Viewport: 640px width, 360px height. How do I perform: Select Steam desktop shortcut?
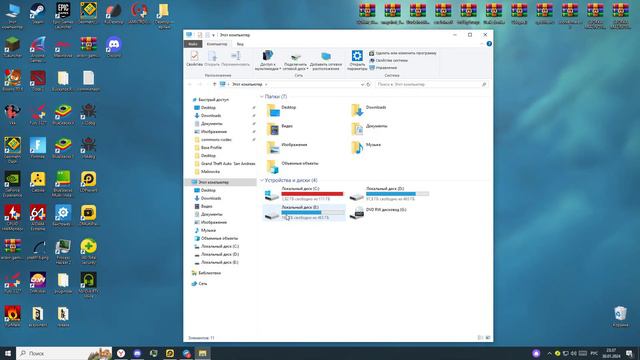click(x=38, y=13)
